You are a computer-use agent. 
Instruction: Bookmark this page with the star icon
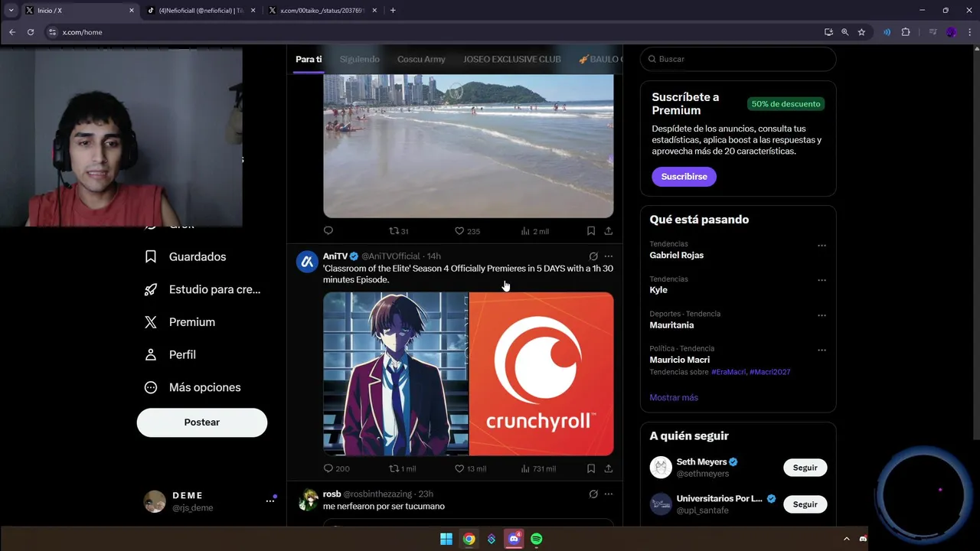click(861, 32)
